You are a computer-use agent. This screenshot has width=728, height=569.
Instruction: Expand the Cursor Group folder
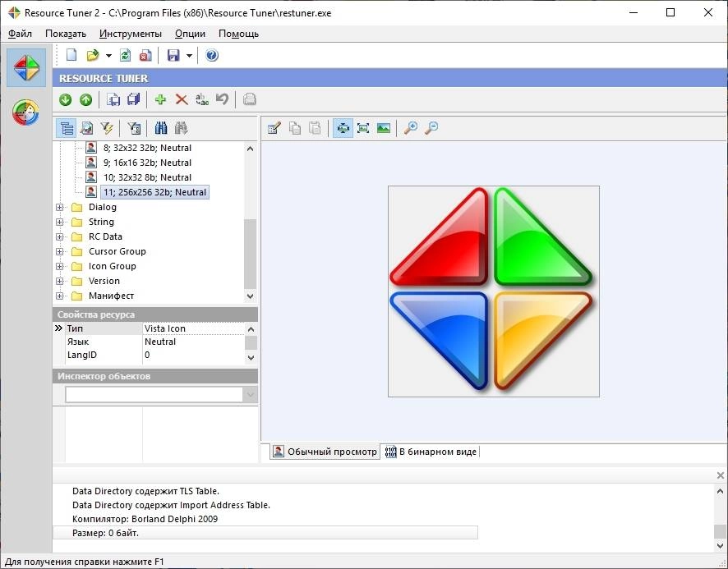(x=59, y=251)
